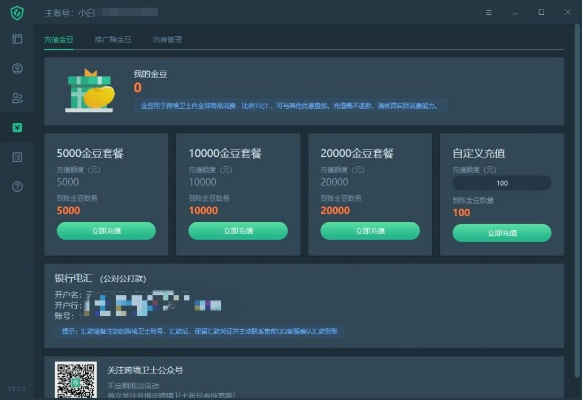Click the blue golden bean usage notice
Screen dimensions: 582x400
click(x=290, y=106)
